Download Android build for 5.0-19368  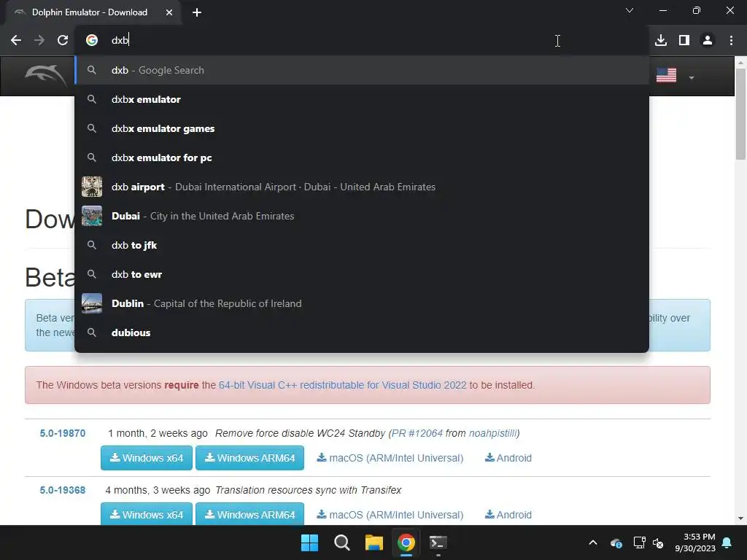pyautogui.click(x=508, y=515)
